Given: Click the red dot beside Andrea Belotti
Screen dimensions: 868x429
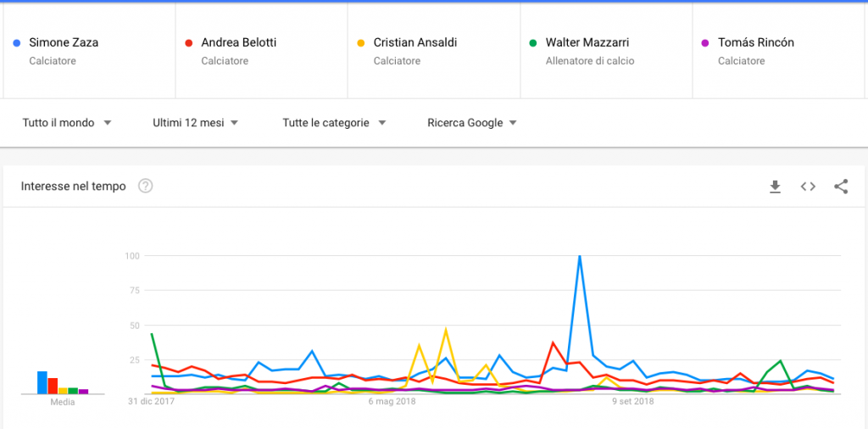Looking at the screenshot, I should pos(189,42).
